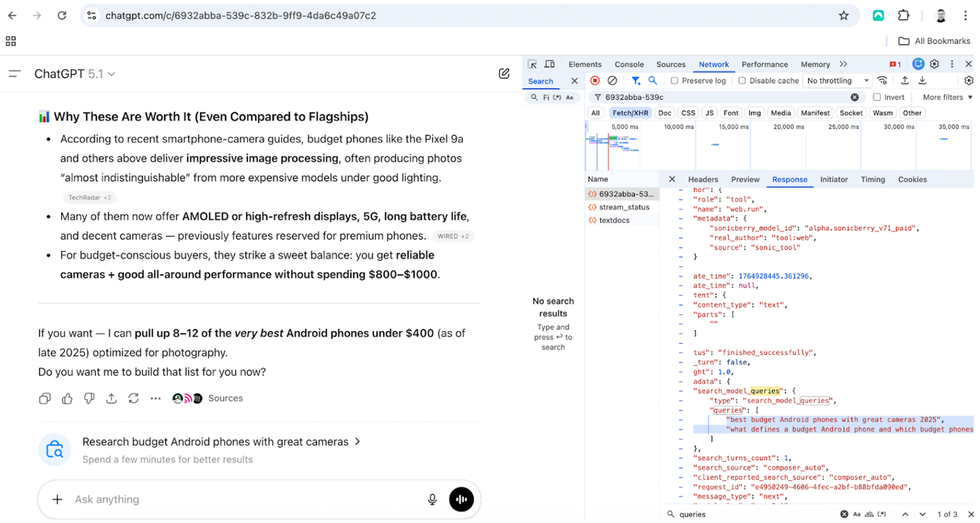Copy the ChatGPT response
Screen dimensions: 980x523
pos(44,398)
